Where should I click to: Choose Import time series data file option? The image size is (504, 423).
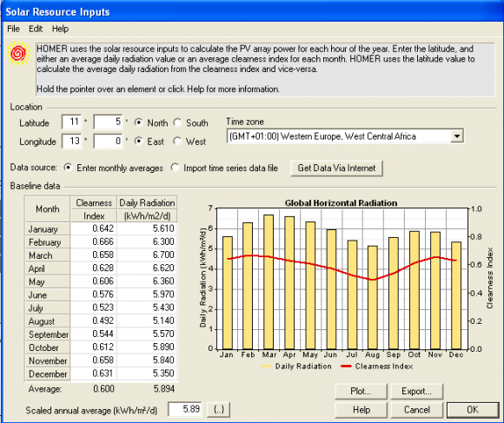pos(175,168)
